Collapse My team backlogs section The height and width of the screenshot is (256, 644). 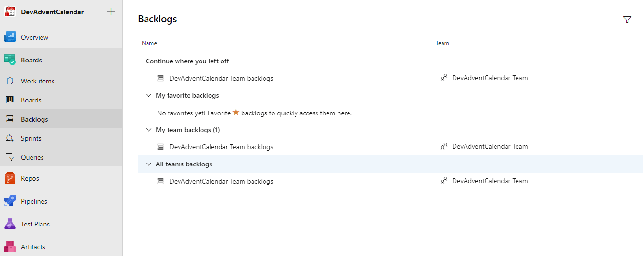148,130
